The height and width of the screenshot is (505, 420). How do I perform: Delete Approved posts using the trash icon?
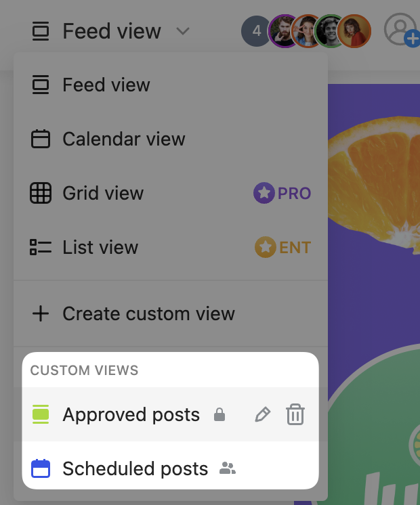[x=295, y=414]
